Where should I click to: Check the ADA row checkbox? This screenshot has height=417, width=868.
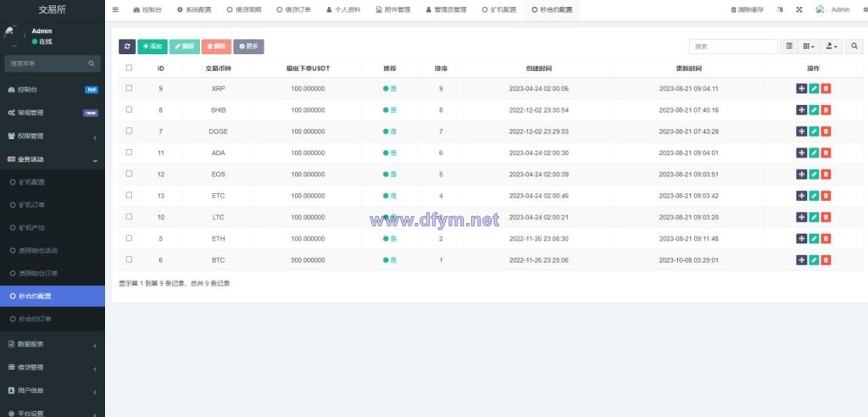(x=129, y=153)
